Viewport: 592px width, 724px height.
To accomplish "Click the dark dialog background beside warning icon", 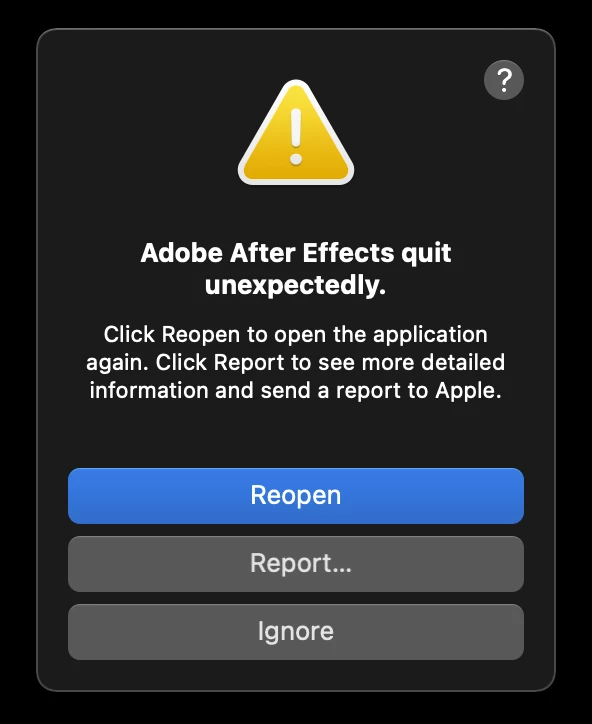I will [139, 134].
